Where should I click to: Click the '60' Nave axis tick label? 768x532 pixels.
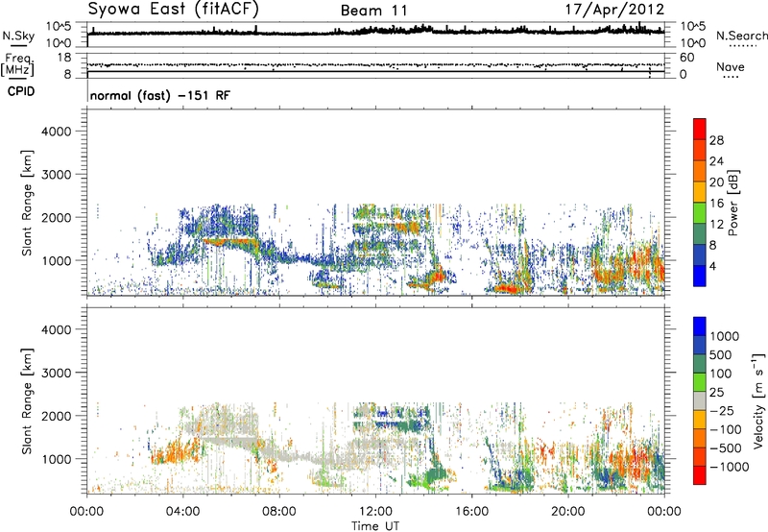(687, 58)
